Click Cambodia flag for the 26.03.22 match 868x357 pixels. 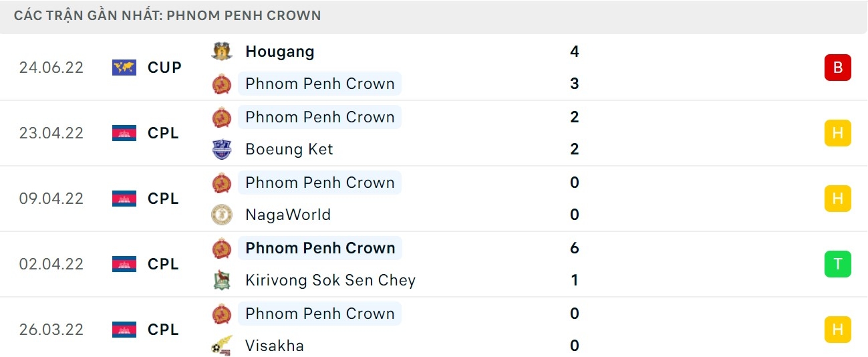pyautogui.click(x=124, y=330)
